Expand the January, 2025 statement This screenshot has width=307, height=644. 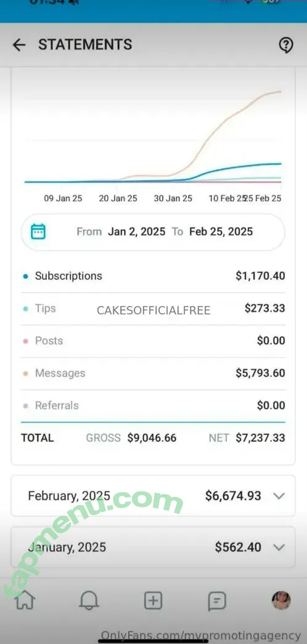(x=153, y=547)
